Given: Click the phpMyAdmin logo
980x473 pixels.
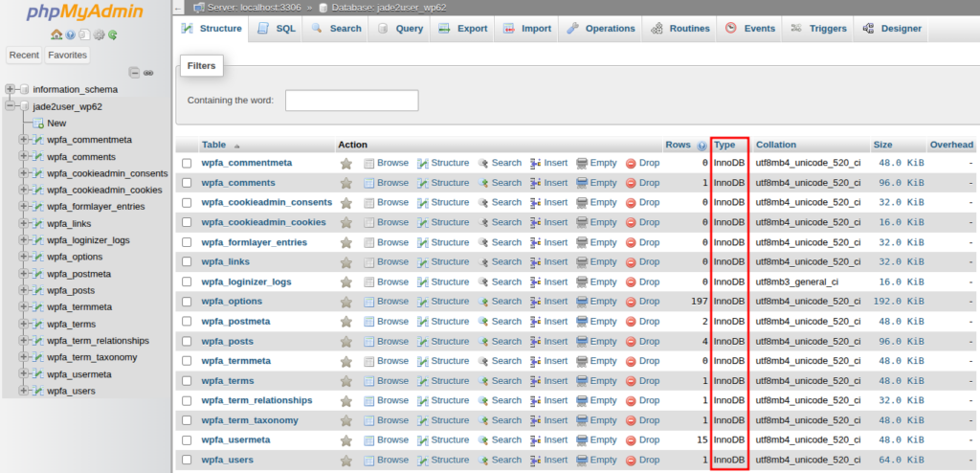Looking at the screenshot, I should click(84, 11).
